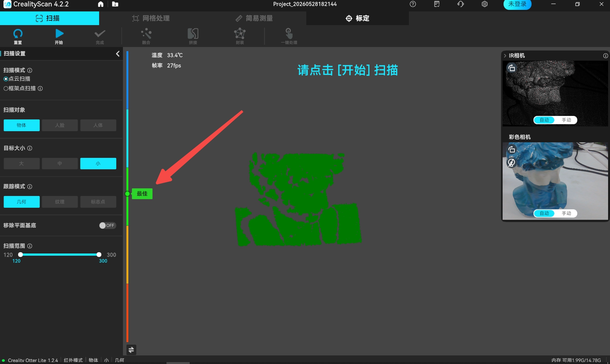Click the IR camera preview image
Screen dimensions: 610x364
click(555, 93)
